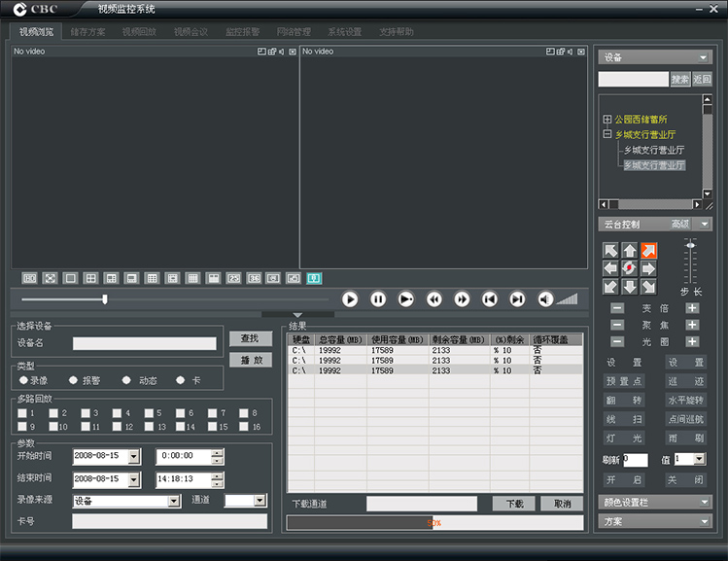The width and height of the screenshot is (728, 561).
Task: Move PTZ camera down-right arrow
Action: coord(648,287)
